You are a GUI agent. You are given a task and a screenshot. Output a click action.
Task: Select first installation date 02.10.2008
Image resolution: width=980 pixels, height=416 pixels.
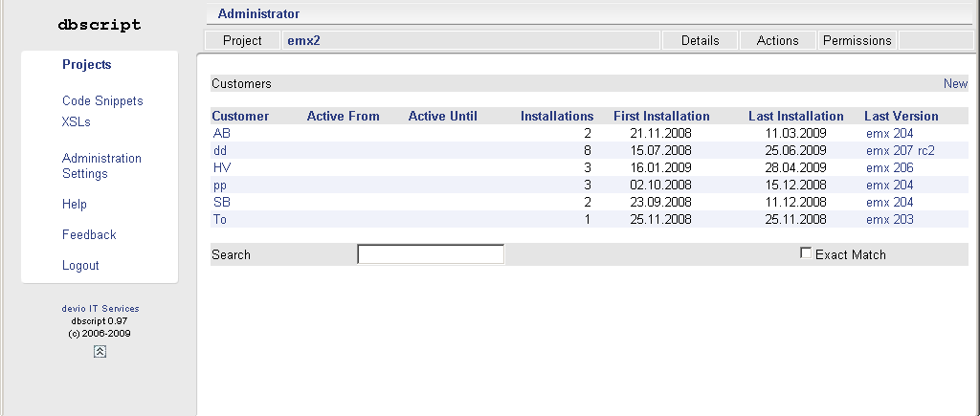660,186
